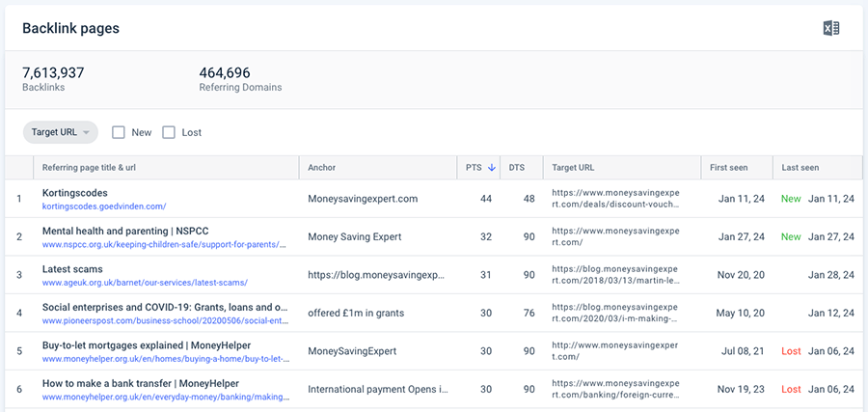
Task: Check the Lost backlinks checkbox
Action: tap(168, 132)
